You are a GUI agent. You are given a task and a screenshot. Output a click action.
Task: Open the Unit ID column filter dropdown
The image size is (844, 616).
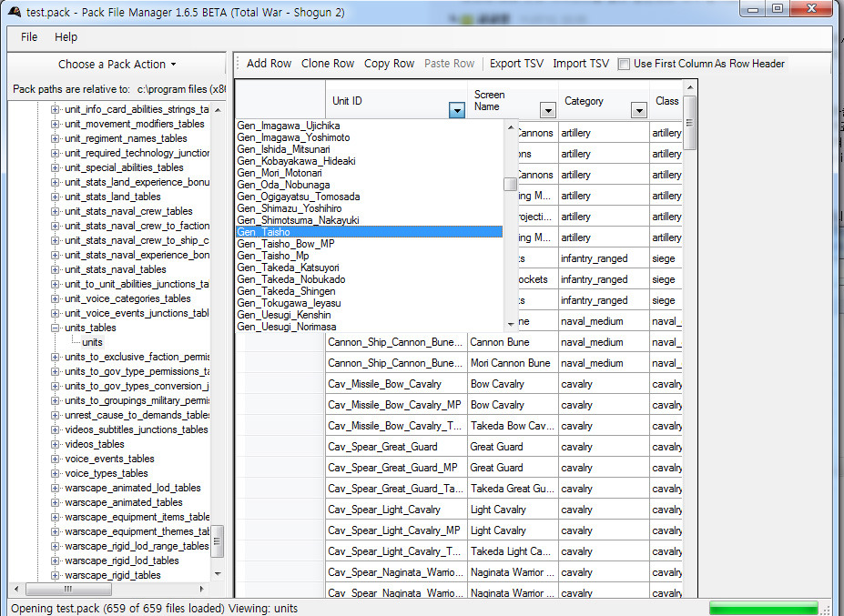click(457, 110)
